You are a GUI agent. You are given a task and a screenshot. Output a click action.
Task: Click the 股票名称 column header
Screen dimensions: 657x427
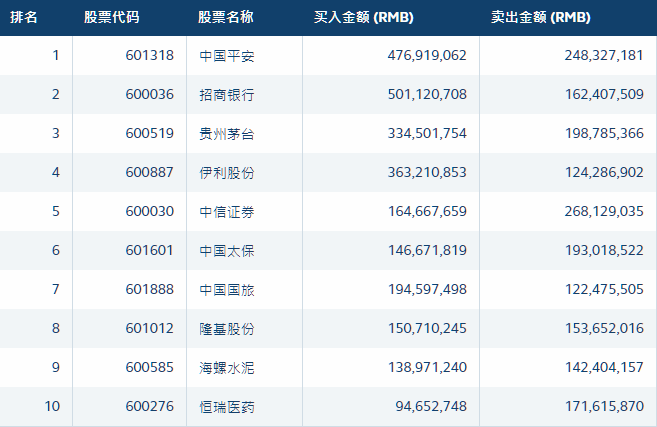pos(226,17)
